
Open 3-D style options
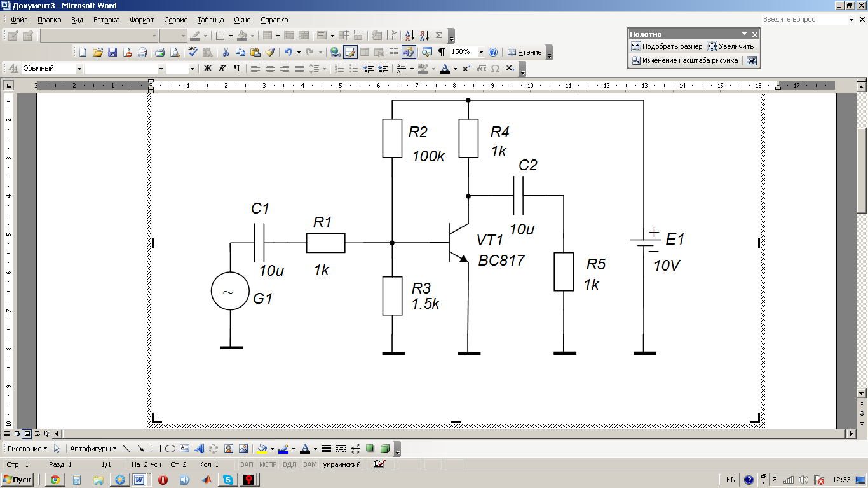click(384, 449)
